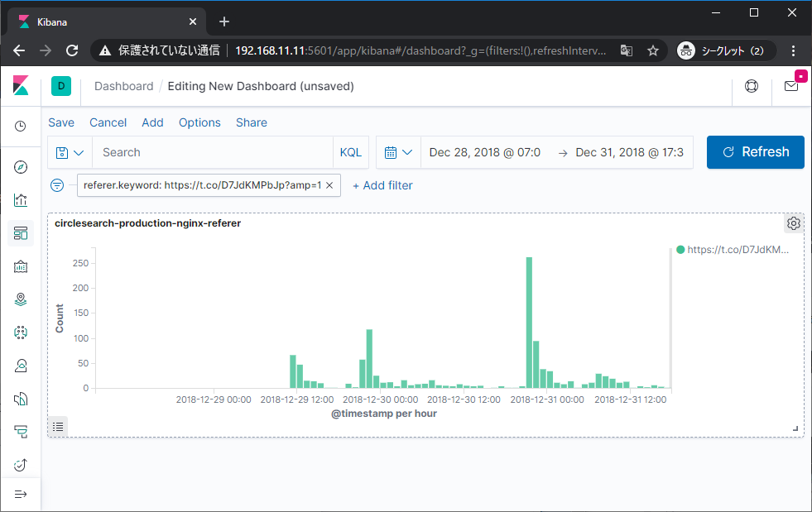Click the panel options gear icon
This screenshot has width=812, height=512.
pos(793,223)
